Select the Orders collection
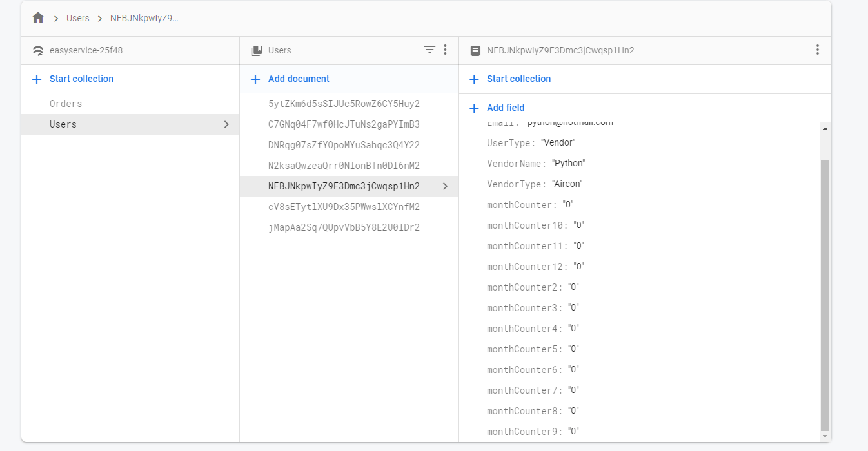 (66, 104)
